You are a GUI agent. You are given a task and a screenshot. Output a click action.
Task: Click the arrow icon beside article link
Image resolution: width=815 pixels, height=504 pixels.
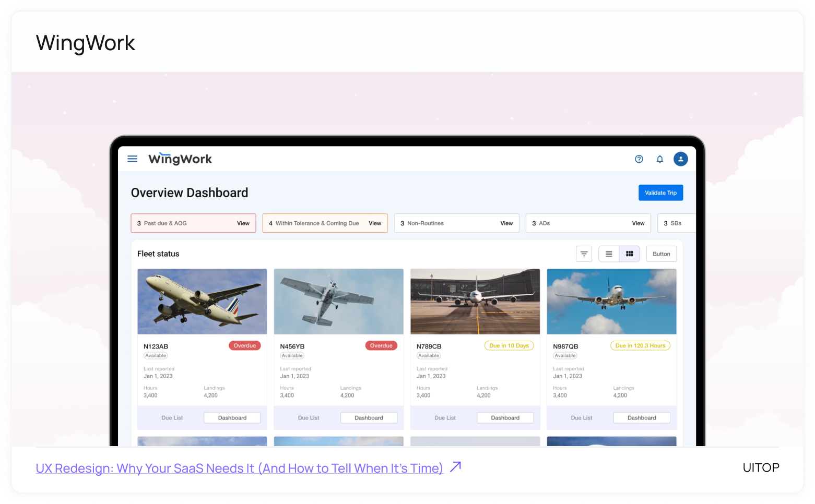pos(455,466)
